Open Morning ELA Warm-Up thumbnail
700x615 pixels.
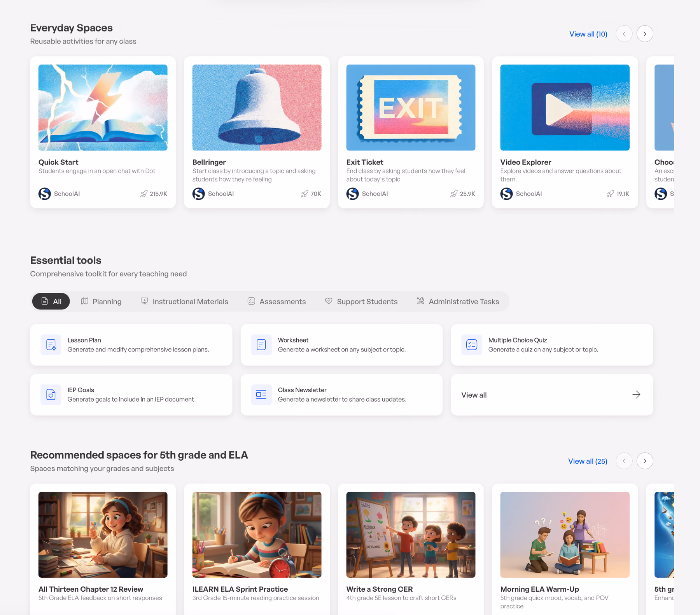point(565,535)
